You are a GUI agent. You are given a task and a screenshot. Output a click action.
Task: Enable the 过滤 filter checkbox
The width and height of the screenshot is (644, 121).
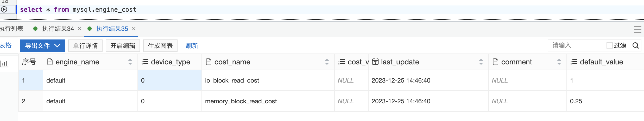609,46
